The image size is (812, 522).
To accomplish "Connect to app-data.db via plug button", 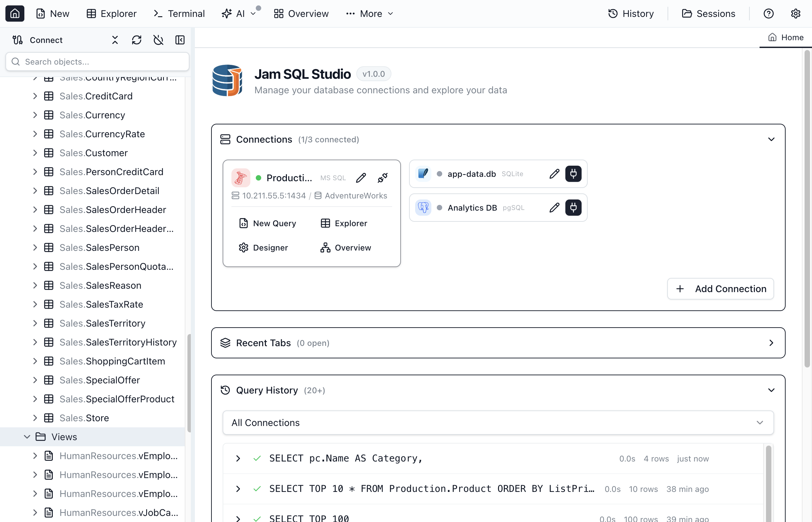I will (x=573, y=174).
